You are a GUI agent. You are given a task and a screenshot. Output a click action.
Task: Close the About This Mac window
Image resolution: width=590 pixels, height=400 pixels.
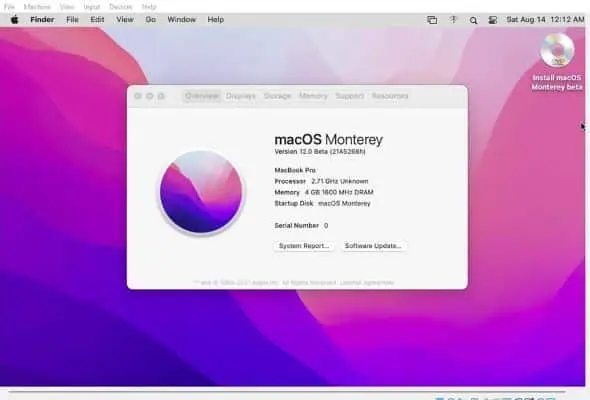click(138, 96)
